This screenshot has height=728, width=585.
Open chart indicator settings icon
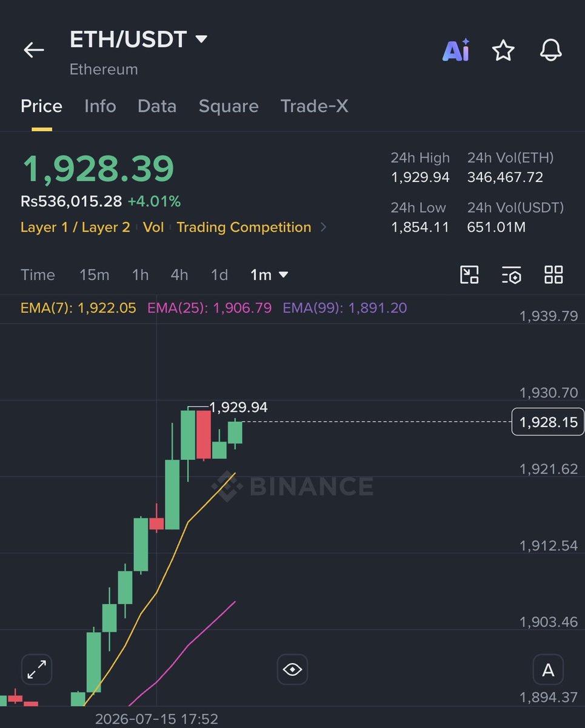pyautogui.click(x=512, y=275)
